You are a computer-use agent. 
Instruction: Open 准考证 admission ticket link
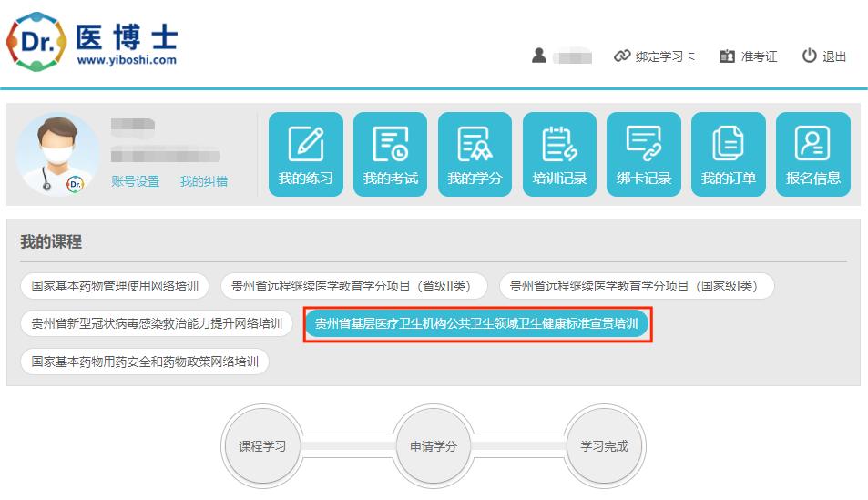[x=749, y=56]
